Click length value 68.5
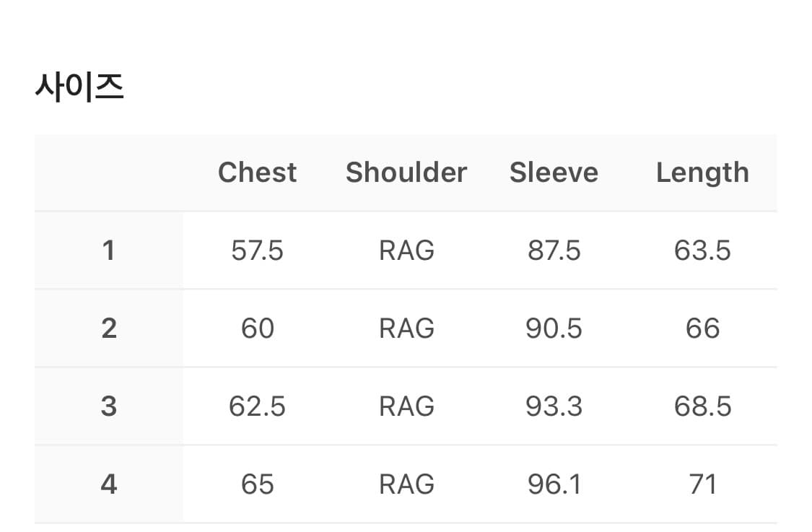The width and height of the screenshot is (812, 532). coord(702,406)
